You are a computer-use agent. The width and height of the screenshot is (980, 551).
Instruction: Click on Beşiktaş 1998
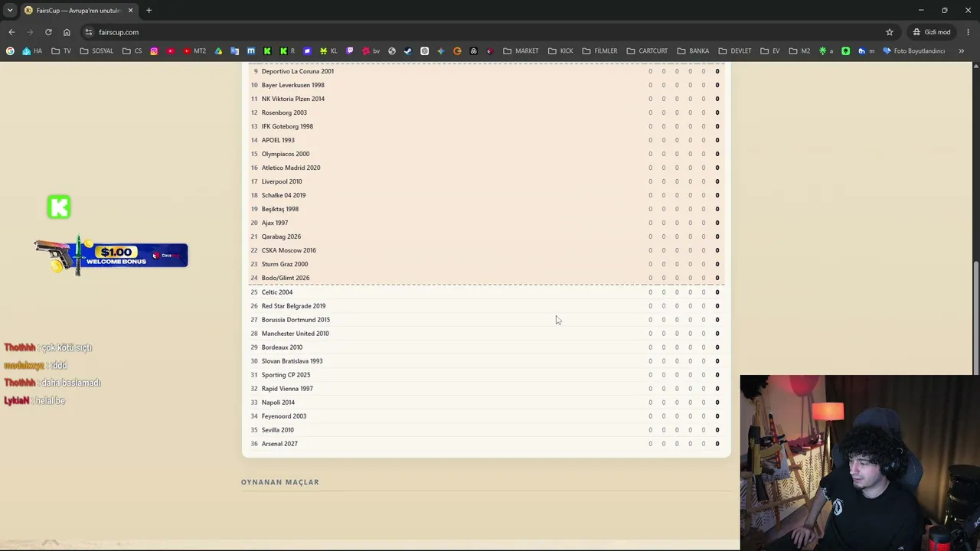point(280,209)
